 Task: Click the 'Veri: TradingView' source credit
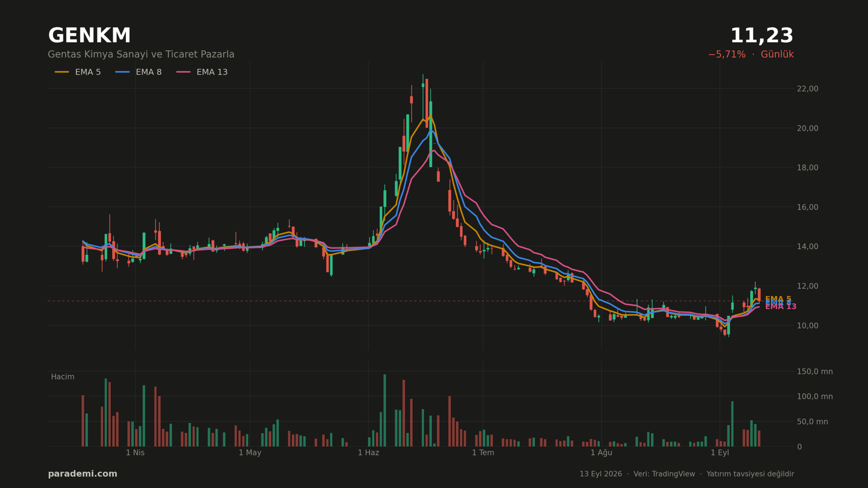(x=664, y=474)
